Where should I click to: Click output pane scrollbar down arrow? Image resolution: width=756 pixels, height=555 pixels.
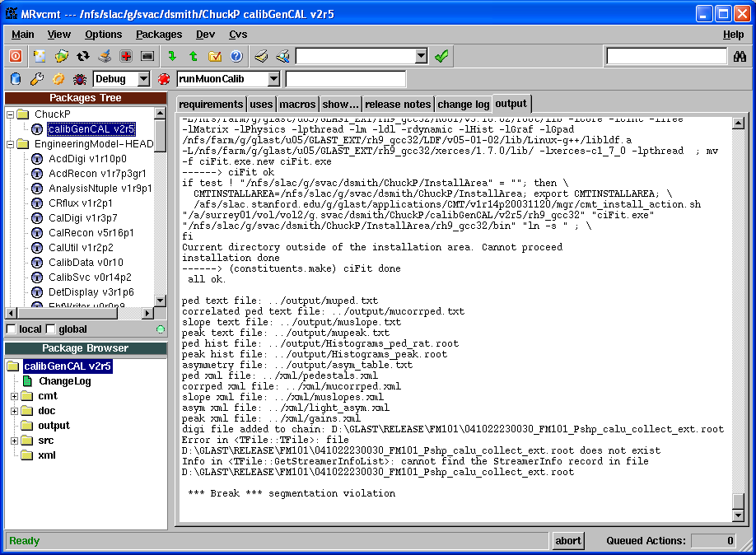(738, 515)
